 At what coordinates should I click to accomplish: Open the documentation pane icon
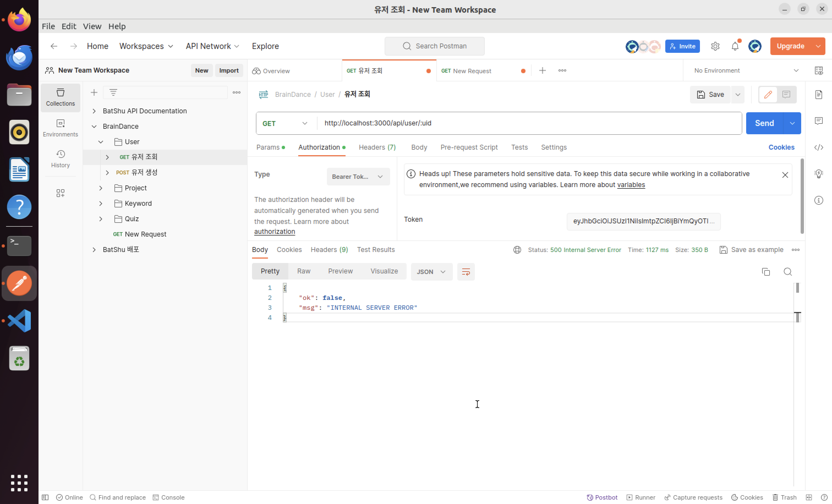(819, 94)
